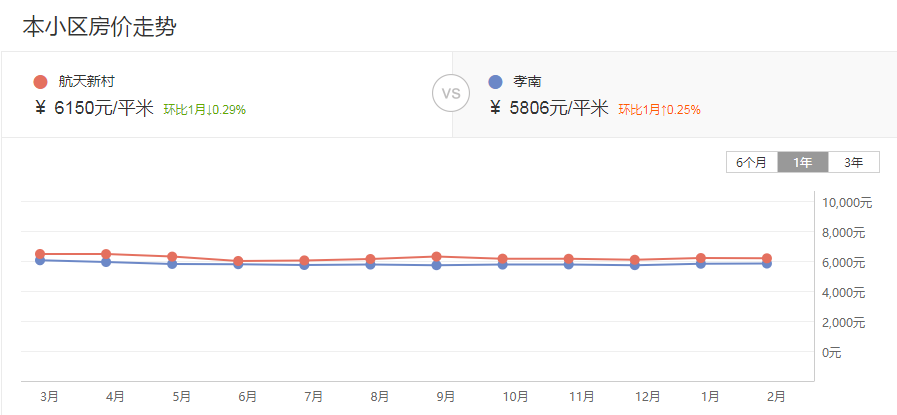Click 孝南 blue data point for 2月

767,264
